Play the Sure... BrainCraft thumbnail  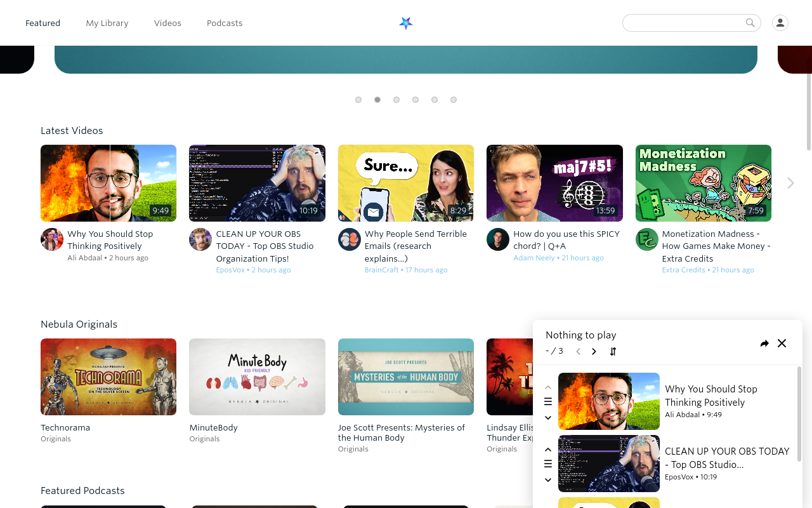pos(406,183)
